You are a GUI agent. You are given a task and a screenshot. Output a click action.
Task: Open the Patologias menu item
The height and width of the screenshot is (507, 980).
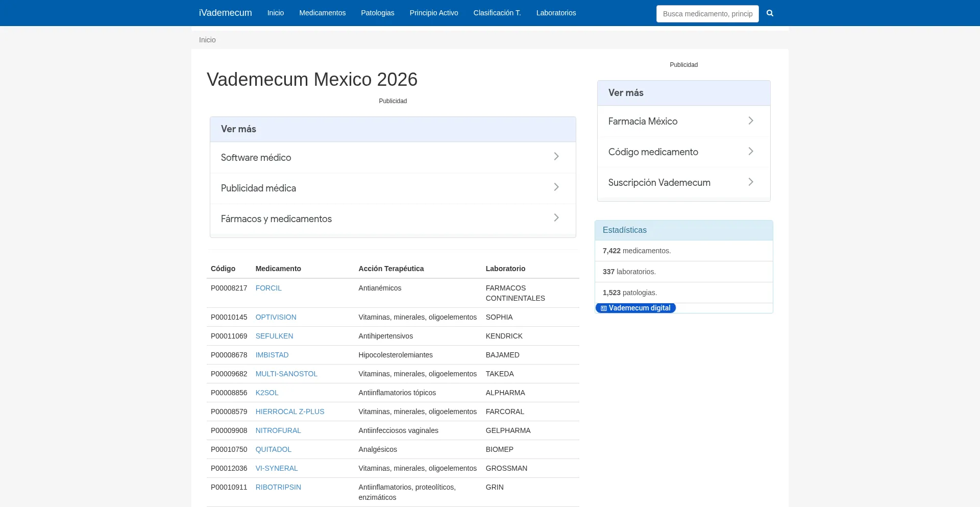[378, 13]
